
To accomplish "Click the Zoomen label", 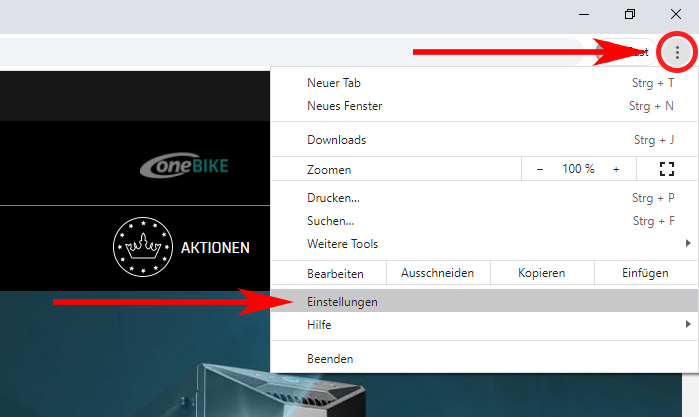I will 329,170.
